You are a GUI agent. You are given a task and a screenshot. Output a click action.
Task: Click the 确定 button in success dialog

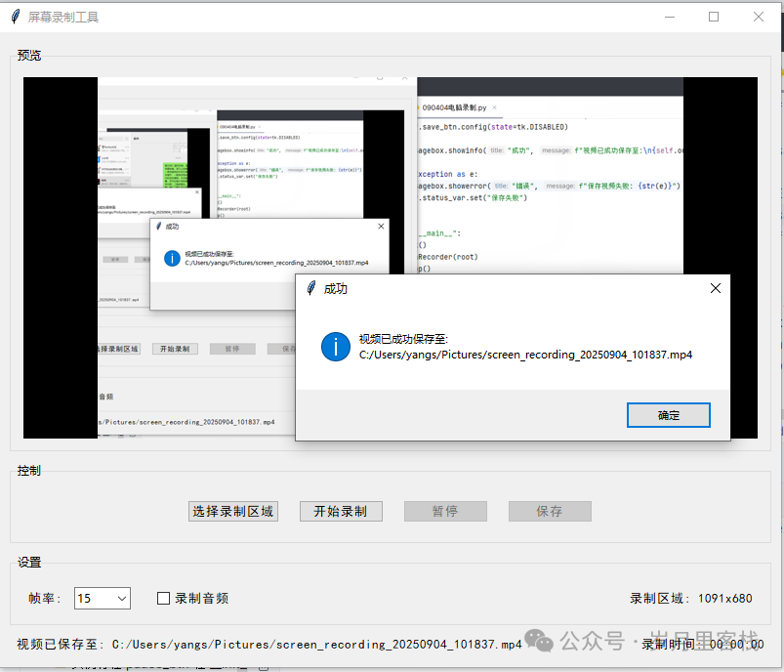point(669,415)
